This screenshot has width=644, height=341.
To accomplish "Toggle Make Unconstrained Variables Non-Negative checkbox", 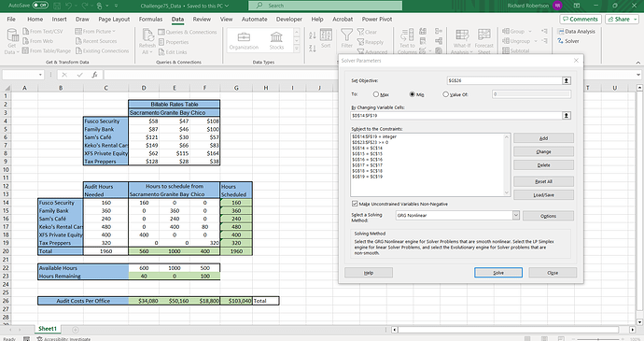I will pos(355,204).
